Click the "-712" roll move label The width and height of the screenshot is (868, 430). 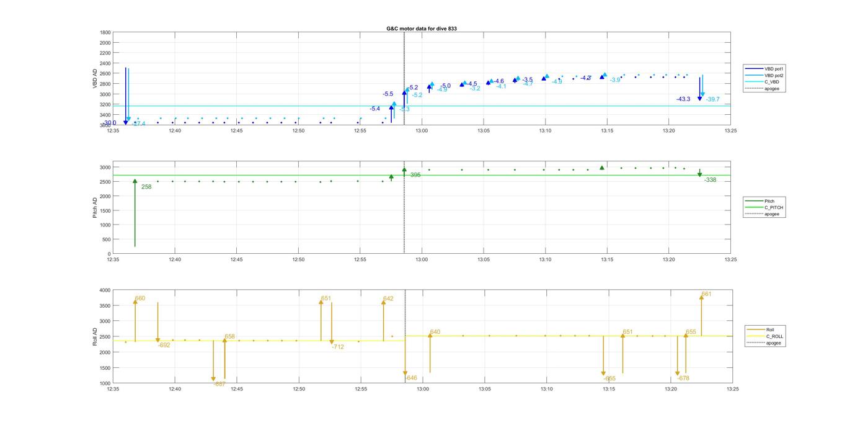coord(337,347)
